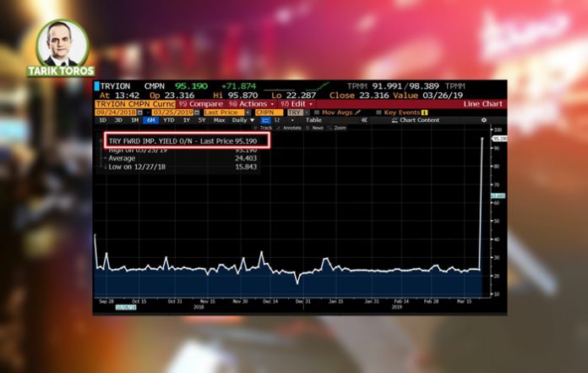Switch to Max range tab
The image size is (588, 373).
(220, 120)
